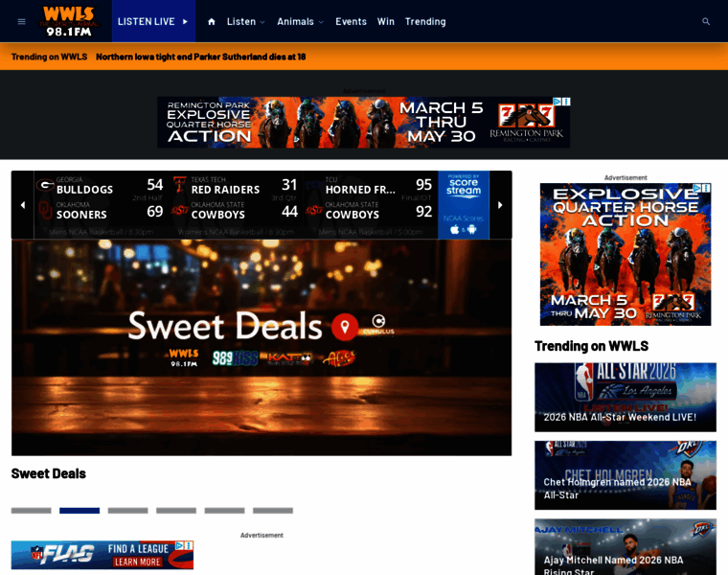This screenshot has width=728, height=575.
Task: View Georgia Bulldogs vs Oklahoma Sooners score
Action: pos(101,201)
